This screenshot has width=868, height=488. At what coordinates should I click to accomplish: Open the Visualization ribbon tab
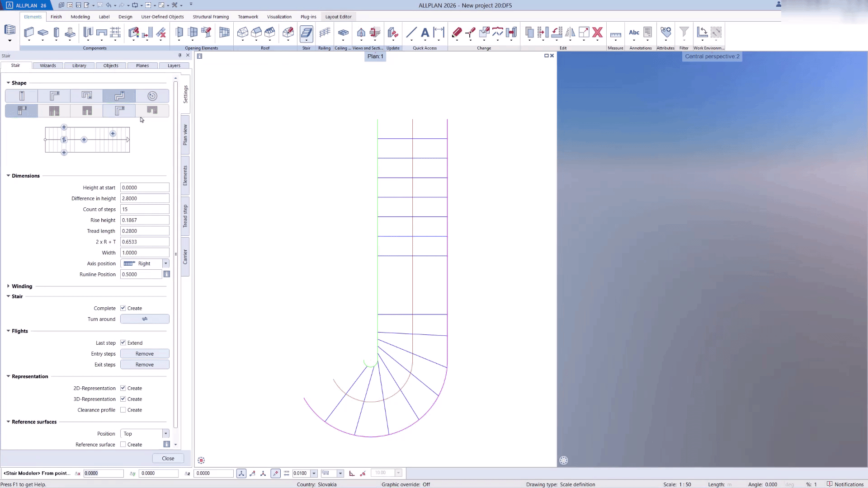click(279, 17)
